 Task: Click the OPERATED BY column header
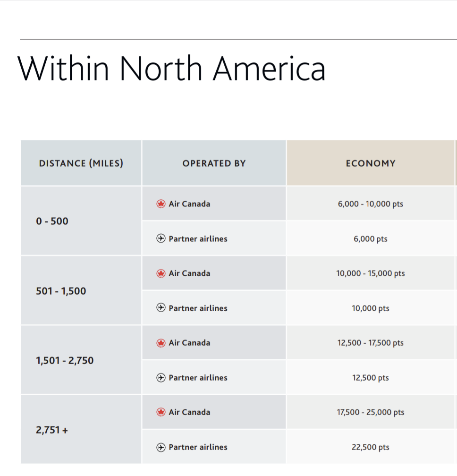[214, 163]
